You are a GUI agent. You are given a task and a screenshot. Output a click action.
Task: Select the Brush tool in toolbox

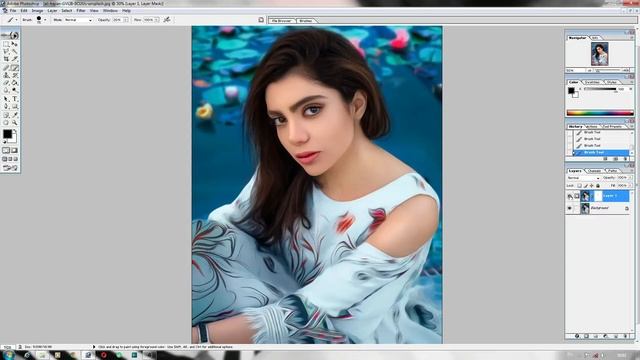click(15, 68)
